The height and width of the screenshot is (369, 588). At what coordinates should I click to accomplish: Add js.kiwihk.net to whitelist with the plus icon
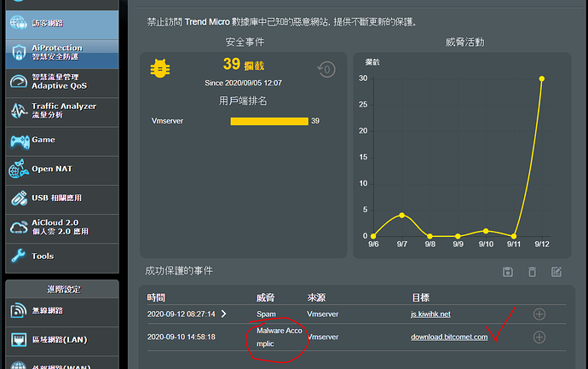539,314
